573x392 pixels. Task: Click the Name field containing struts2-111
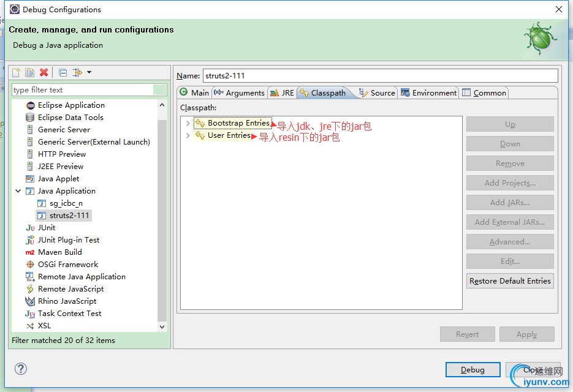(381, 75)
